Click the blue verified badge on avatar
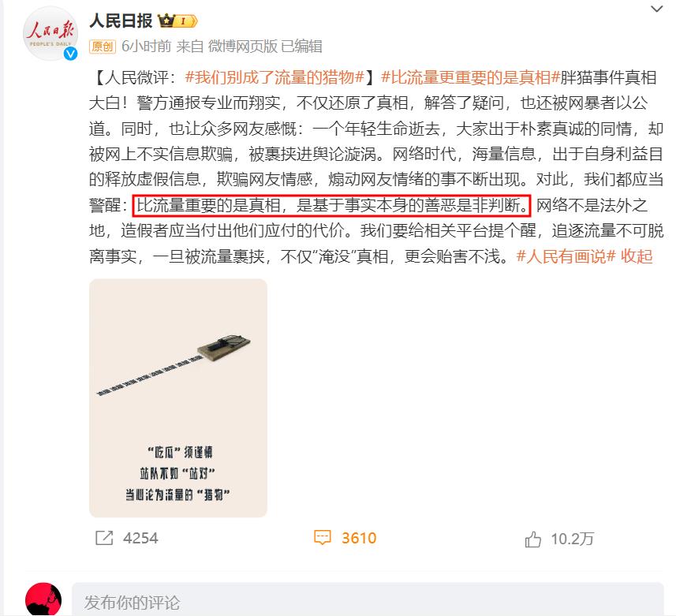 tap(70, 54)
